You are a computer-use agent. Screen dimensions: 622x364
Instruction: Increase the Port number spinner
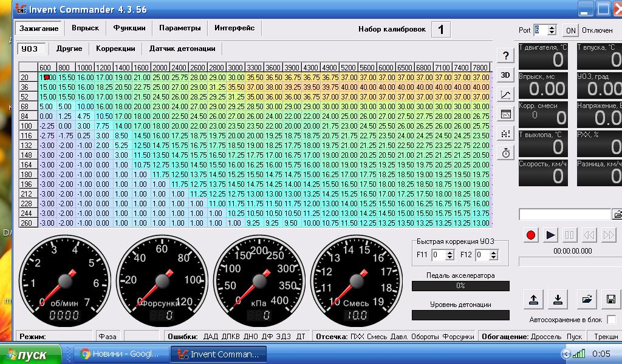[552, 27]
